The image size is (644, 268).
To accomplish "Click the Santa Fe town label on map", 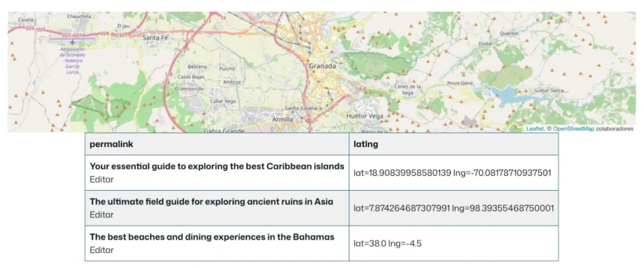I will tap(155, 37).
